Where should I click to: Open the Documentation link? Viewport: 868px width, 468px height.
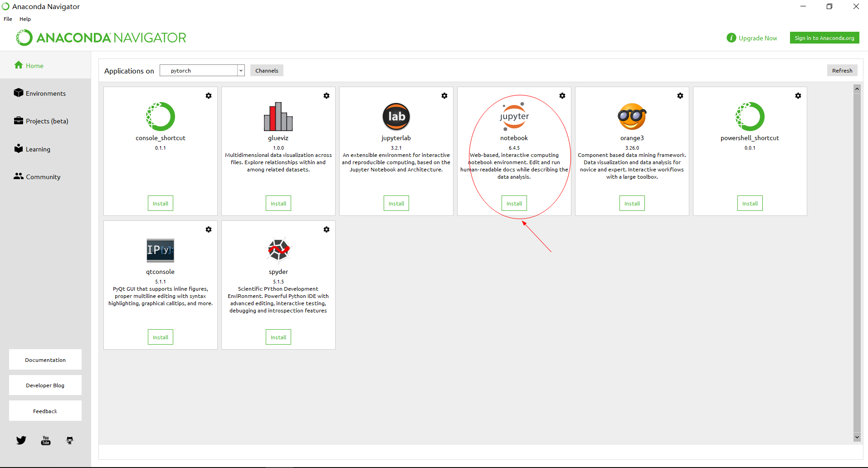(45, 360)
